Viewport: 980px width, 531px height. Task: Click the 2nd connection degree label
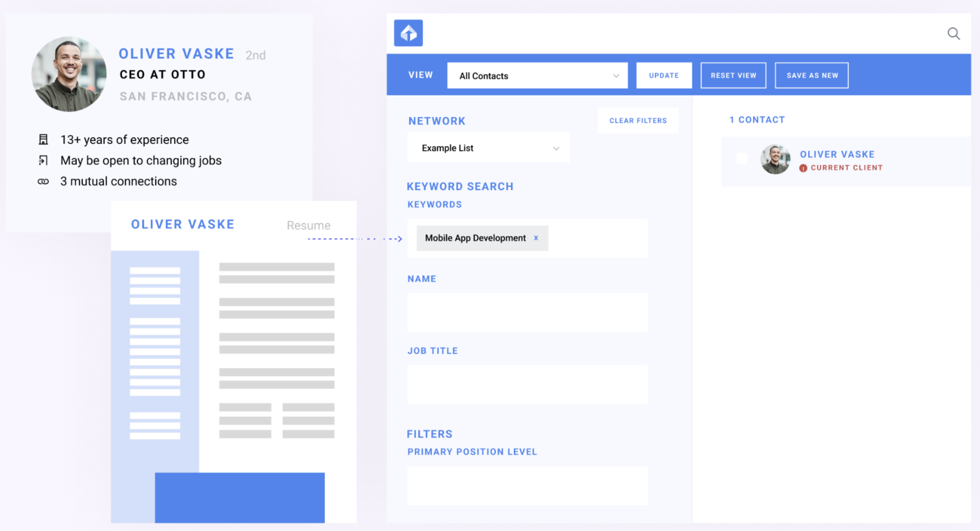pos(255,55)
